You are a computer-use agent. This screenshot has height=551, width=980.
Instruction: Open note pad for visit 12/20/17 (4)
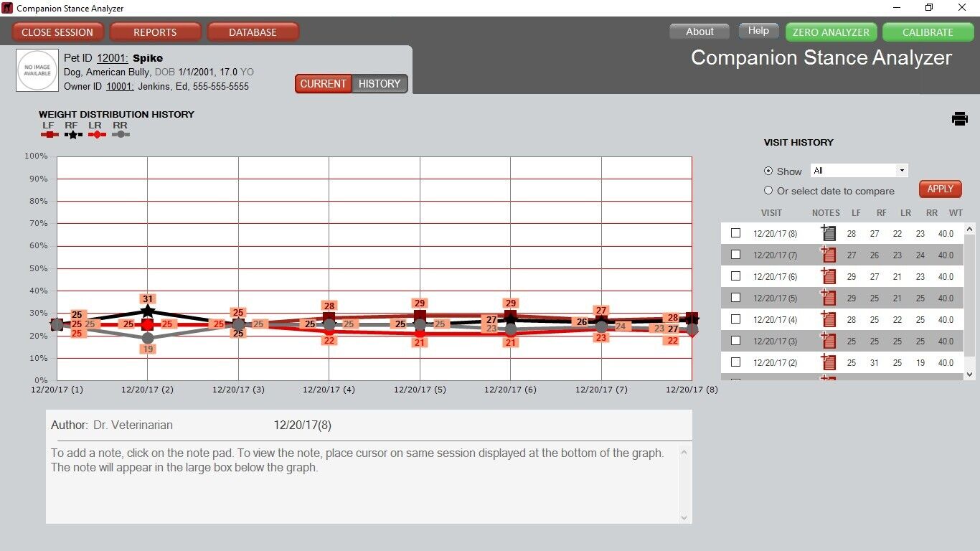829,319
